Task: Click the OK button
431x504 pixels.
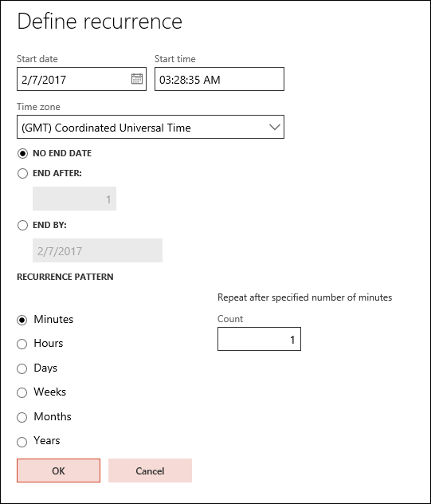Action: click(x=58, y=471)
